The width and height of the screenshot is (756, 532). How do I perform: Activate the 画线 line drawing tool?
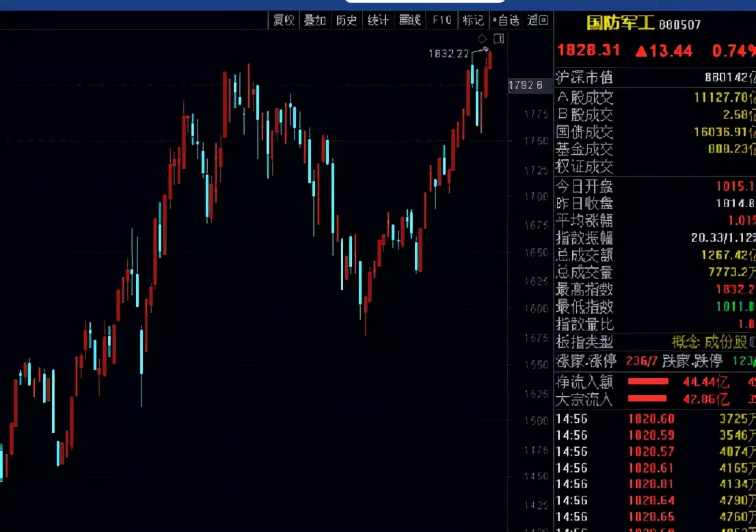click(x=409, y=21)
